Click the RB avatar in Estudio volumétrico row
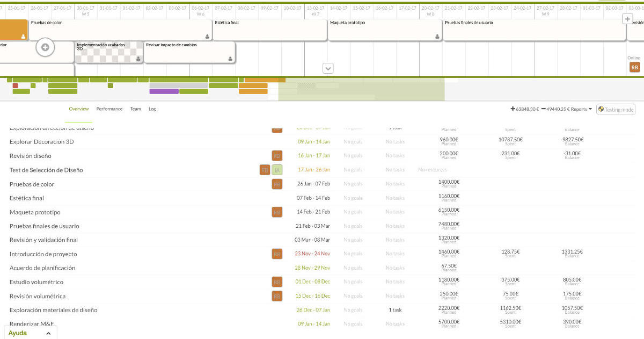The image size is (644, 339). click(x=277, y=282)
